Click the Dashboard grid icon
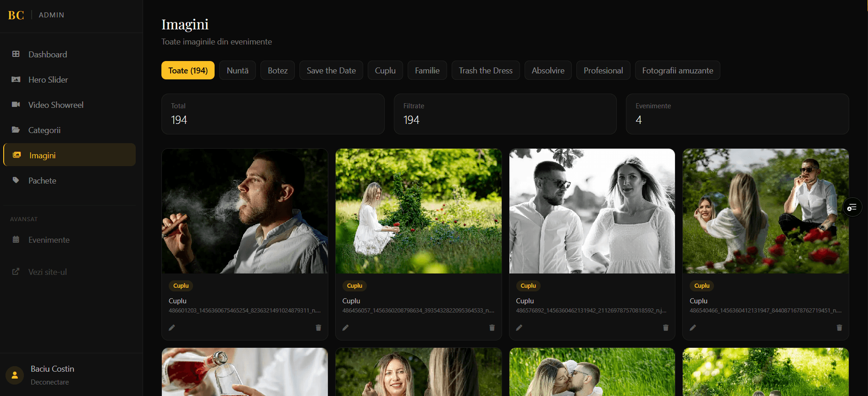Image resolution: width=868 pixels, height=396 pixels. (16, 54)
